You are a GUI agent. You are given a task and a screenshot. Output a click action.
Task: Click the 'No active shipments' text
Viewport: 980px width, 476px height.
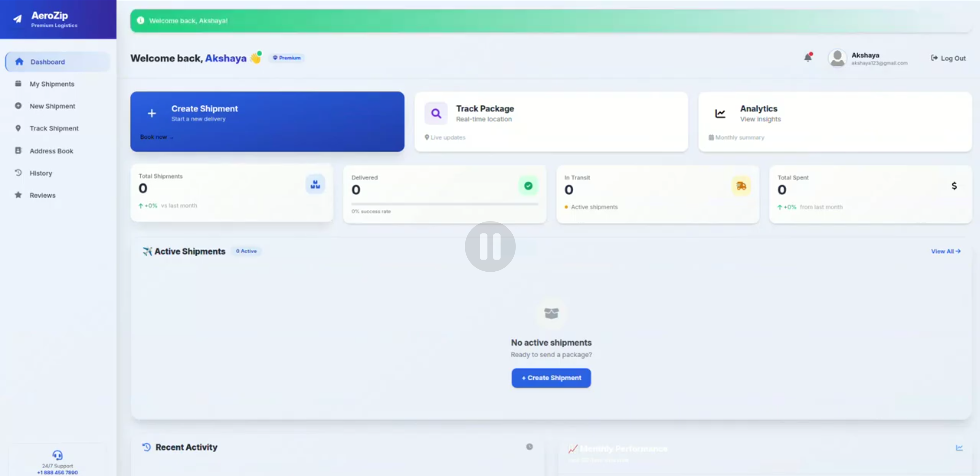pyautogui.click(x=551, y=342)
